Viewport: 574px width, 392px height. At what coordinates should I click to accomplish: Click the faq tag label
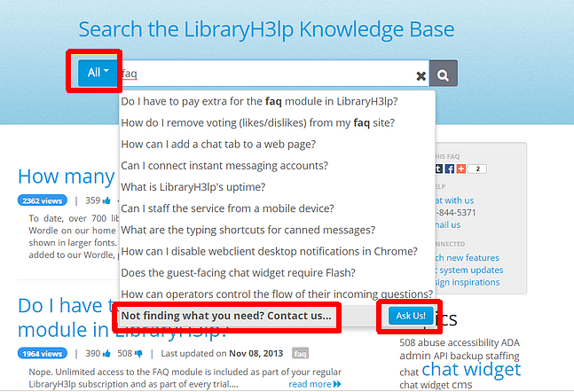pyautogui.click(x=300, y=354)
